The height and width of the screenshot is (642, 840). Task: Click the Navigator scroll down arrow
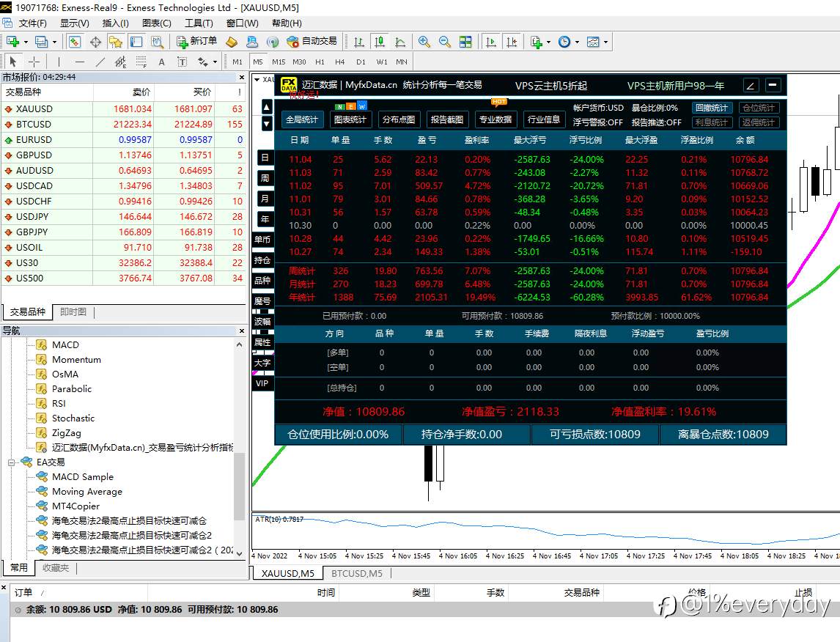click(x=240, y=553)
